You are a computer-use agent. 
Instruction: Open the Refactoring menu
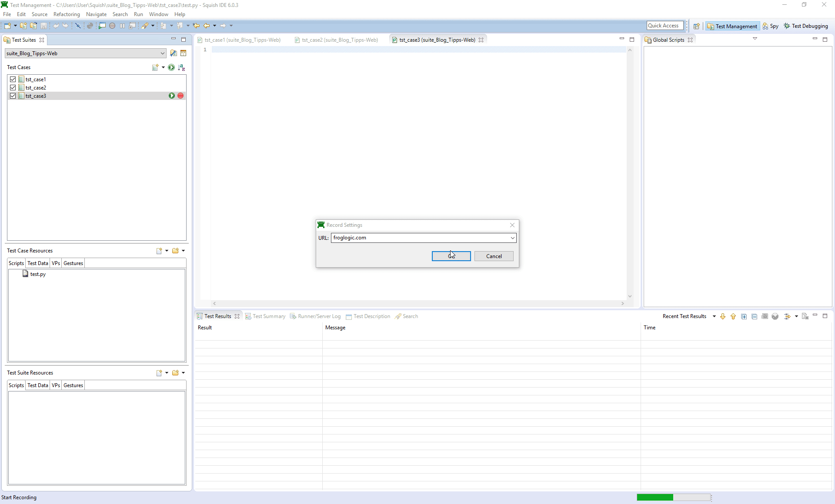coord(67,14)
